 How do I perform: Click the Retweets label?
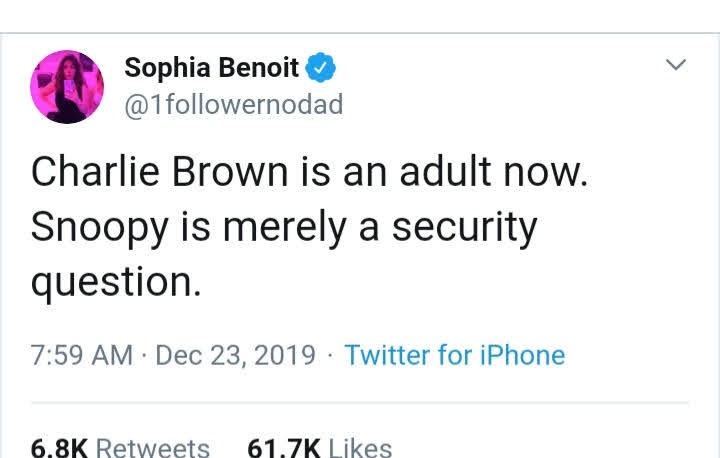[x=153, y=448]
